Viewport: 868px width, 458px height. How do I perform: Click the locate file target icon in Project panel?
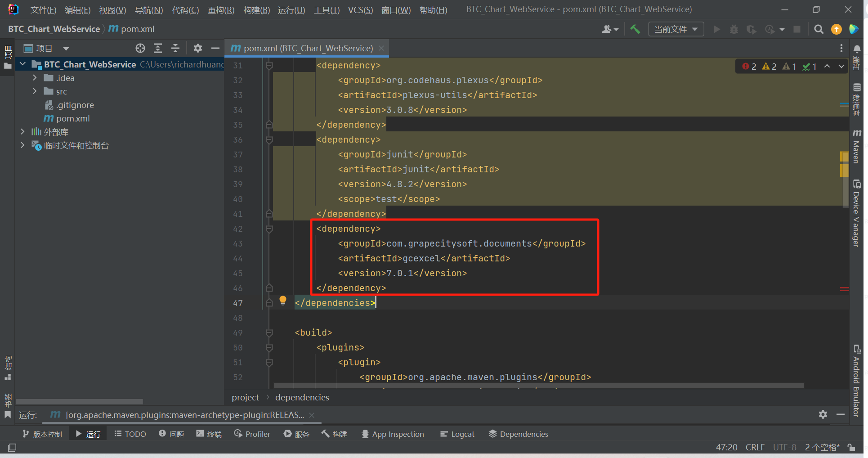point(140,48)
